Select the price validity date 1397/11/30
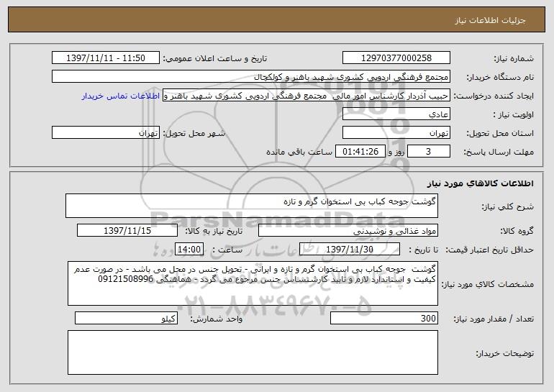 (350, 250)
